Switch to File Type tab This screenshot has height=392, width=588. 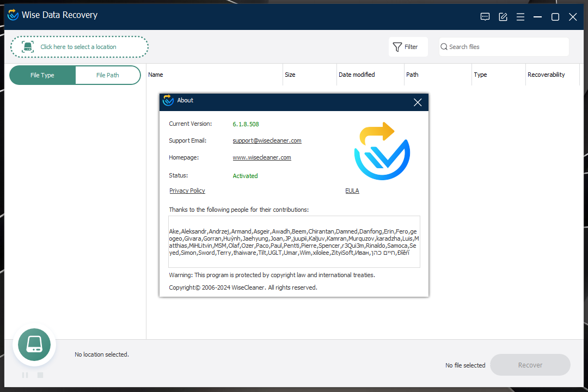pos(42,75)
